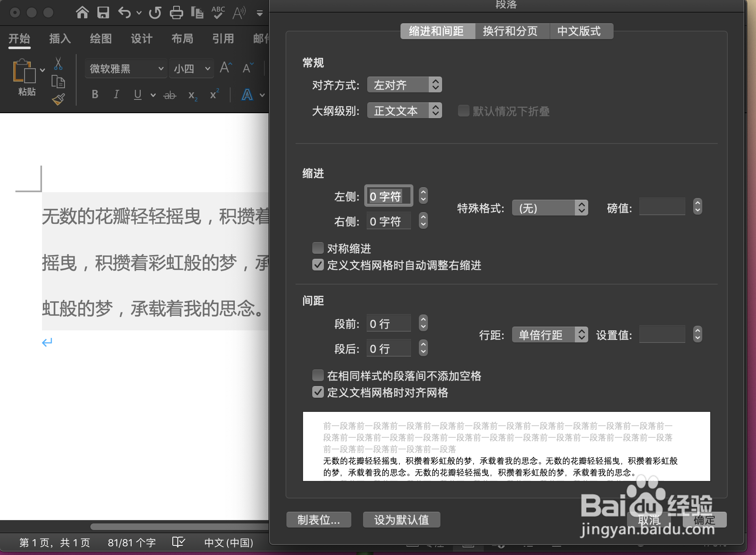
Task: Switch to the 换行和分页 tab
Action: 511,31
